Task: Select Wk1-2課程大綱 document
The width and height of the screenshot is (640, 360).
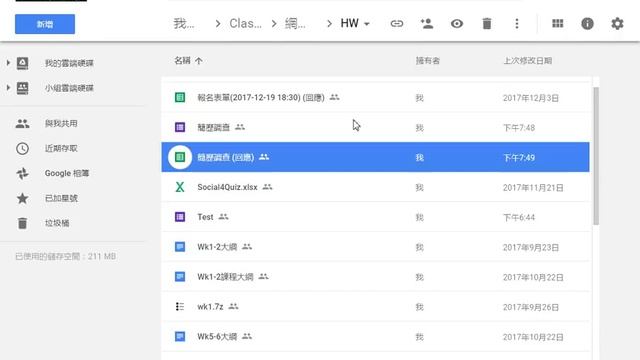Action: click(376, 277)
